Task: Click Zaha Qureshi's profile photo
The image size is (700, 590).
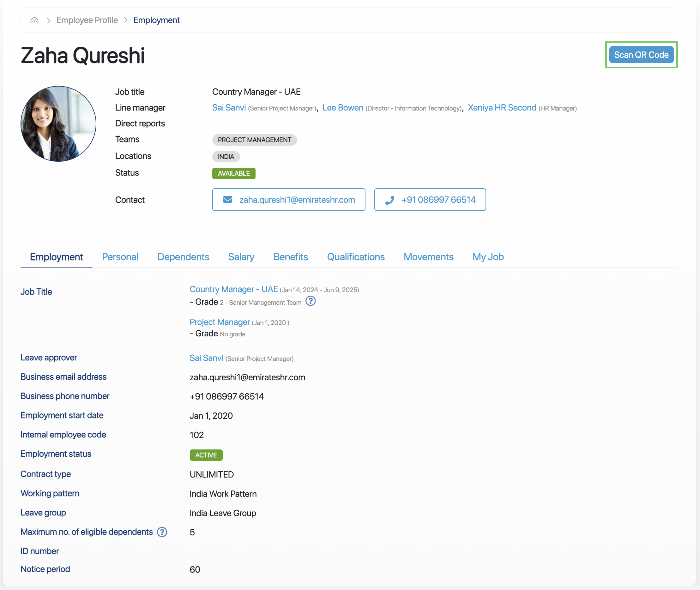Action: pyautogui.click(x=58, y=124)
